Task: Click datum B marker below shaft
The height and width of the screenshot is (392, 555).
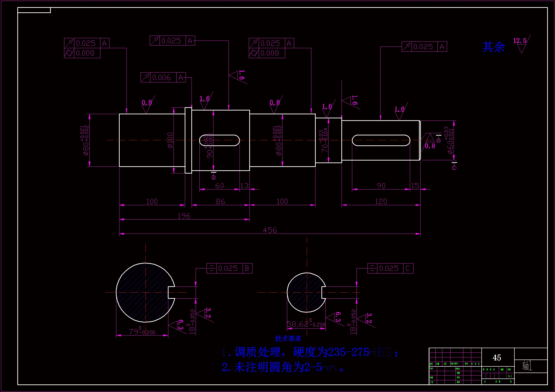Action: [213, 177]
